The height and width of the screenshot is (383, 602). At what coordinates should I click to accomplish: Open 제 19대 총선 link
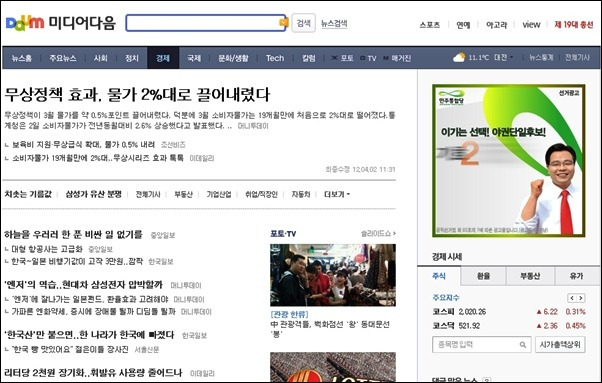coord(574,25)
